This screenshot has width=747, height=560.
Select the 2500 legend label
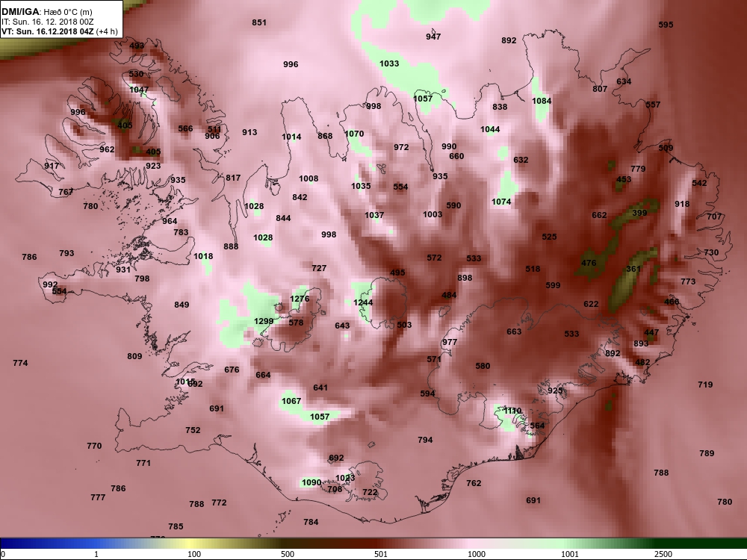(663, 554)
